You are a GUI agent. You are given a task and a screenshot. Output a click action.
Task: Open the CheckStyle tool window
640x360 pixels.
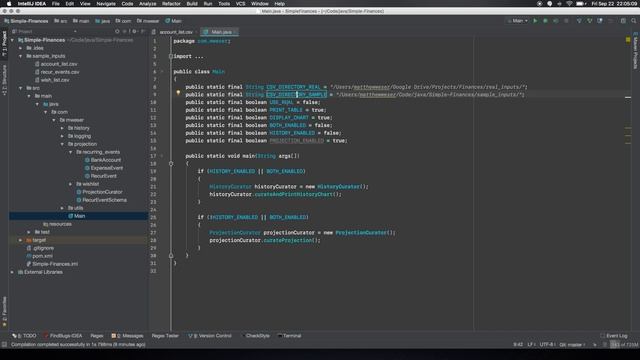256,336
